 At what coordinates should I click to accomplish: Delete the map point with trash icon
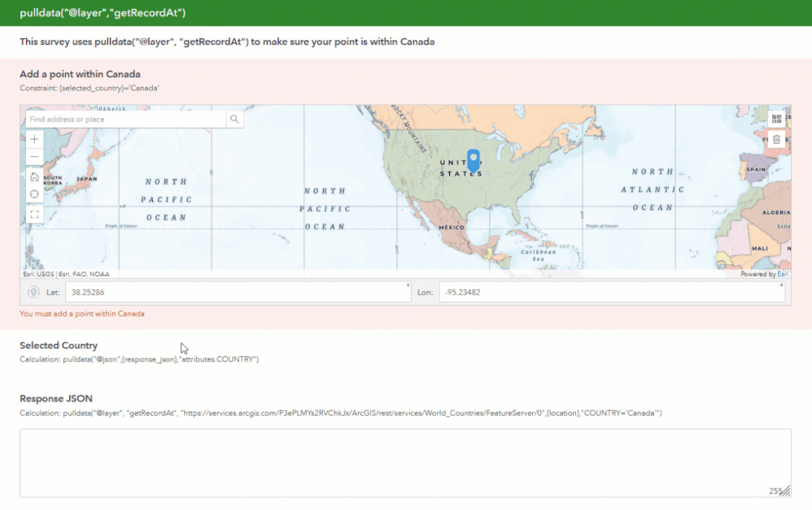click(776, 140)
